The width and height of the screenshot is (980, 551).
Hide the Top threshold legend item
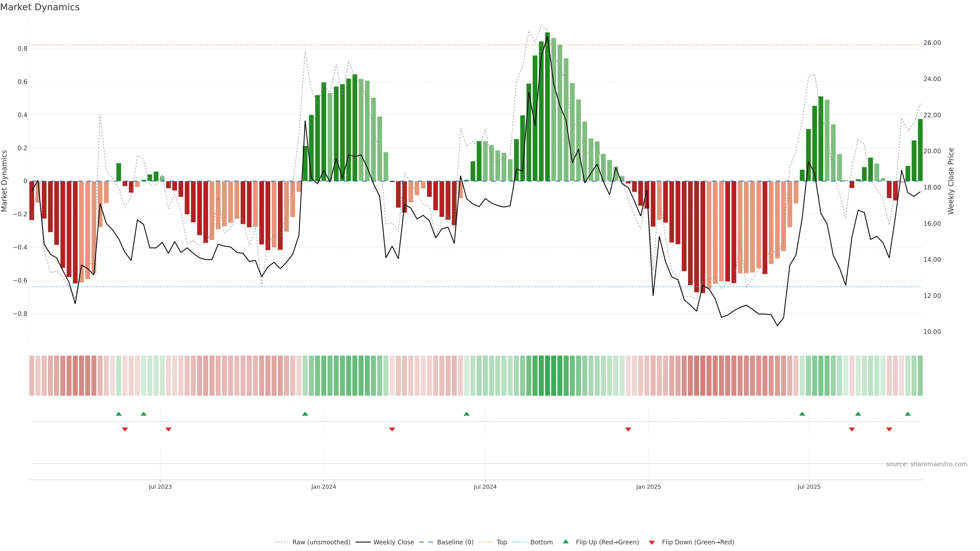[x=501, y=542]
